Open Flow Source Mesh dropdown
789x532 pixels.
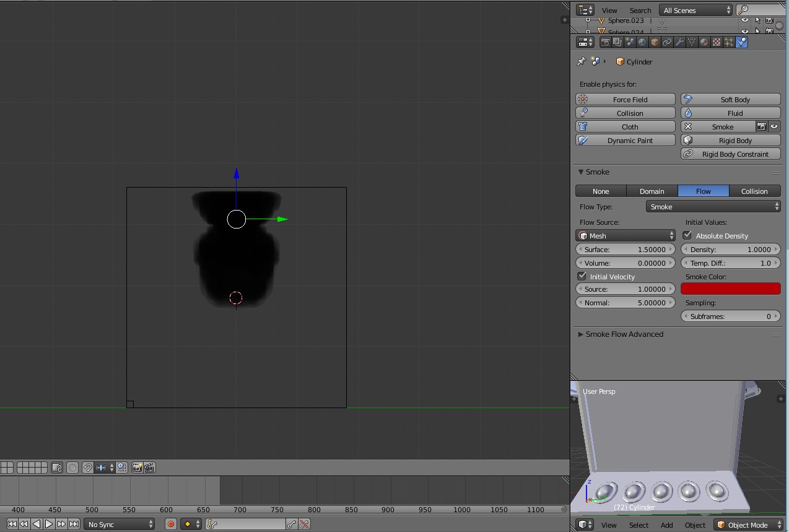pos(626,235)
